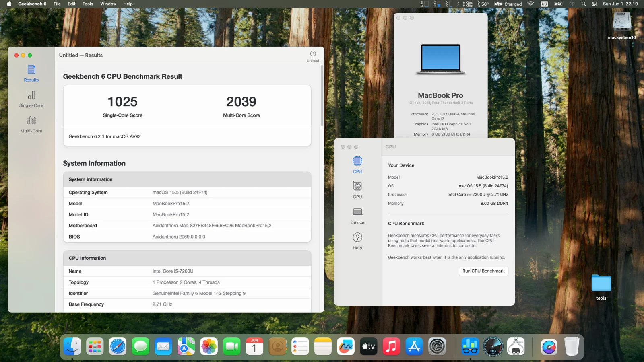Image resolution: width=644 pixels, height=362 pixels.
Task: Click the BIOS value Acidanthera 2069.0.0.0.0
Action: [179, 237]
